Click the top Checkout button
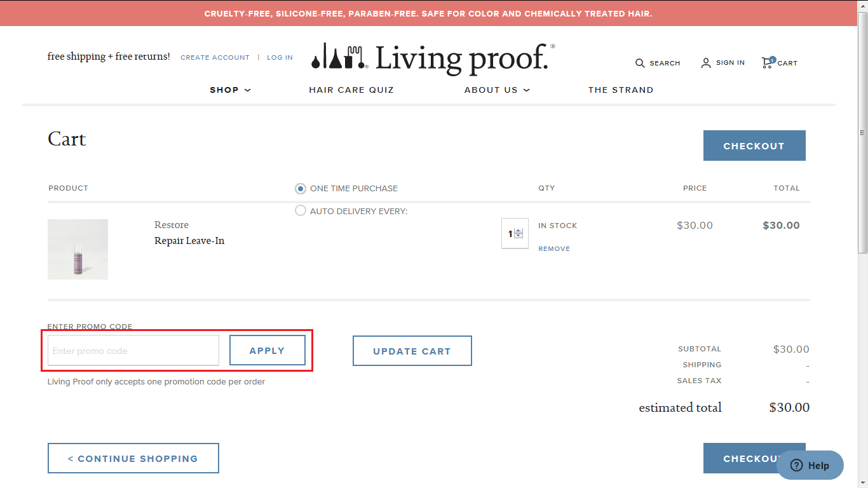Image resolution: width=868 pixels, height=488 pixels. (754, 146)
